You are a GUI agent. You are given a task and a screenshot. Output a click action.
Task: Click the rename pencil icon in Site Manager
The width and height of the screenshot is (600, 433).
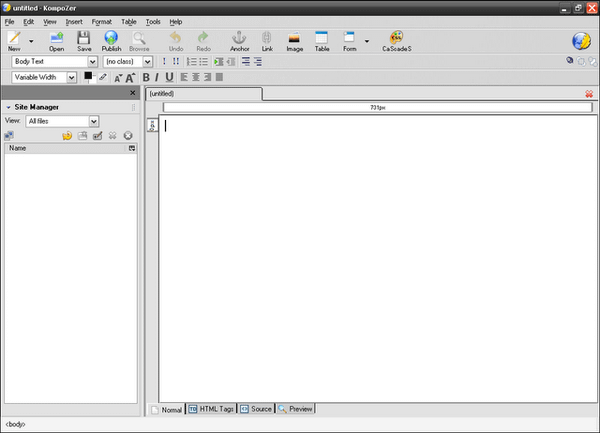[x=98, y=135]
